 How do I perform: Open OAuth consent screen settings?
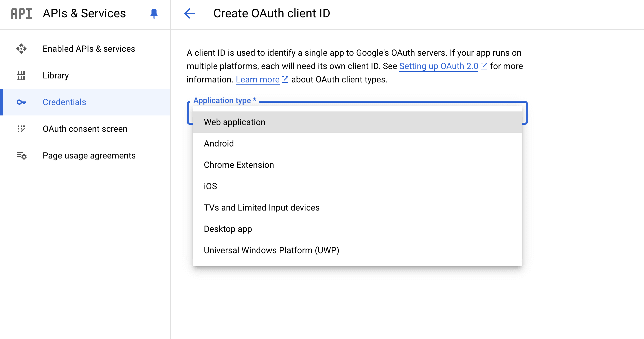coord(85,129)
